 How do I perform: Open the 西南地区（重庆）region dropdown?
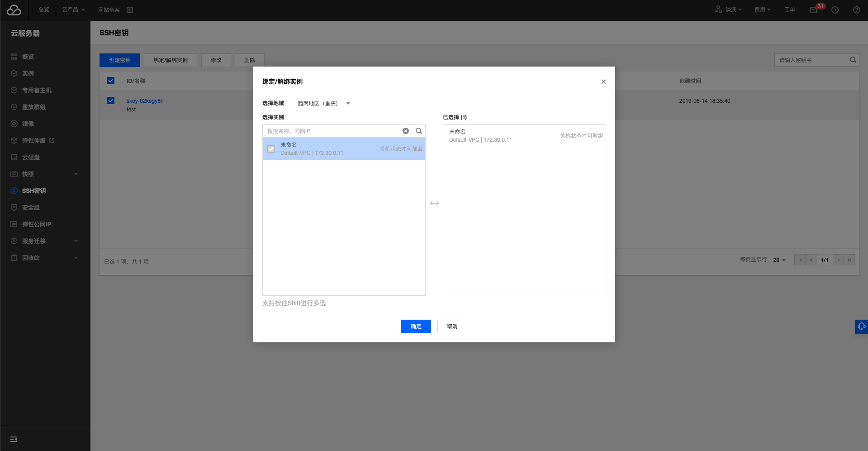tap(324, 104)
